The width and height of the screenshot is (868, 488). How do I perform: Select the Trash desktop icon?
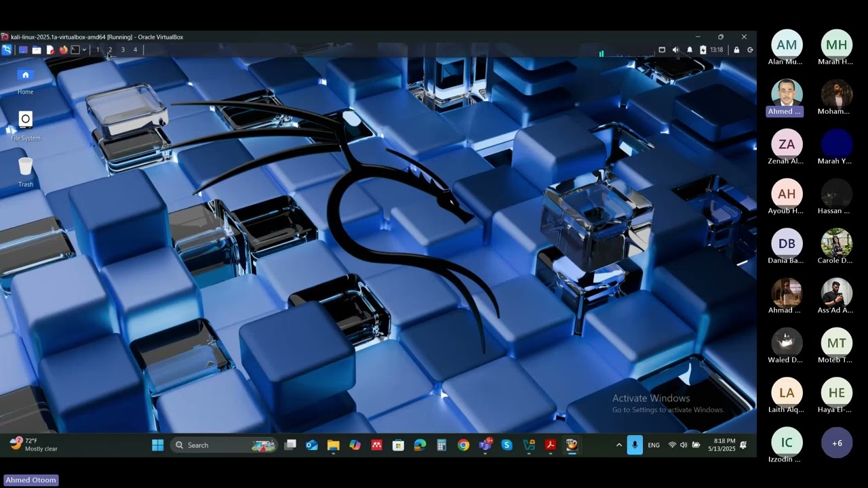(x=25, y=172)
